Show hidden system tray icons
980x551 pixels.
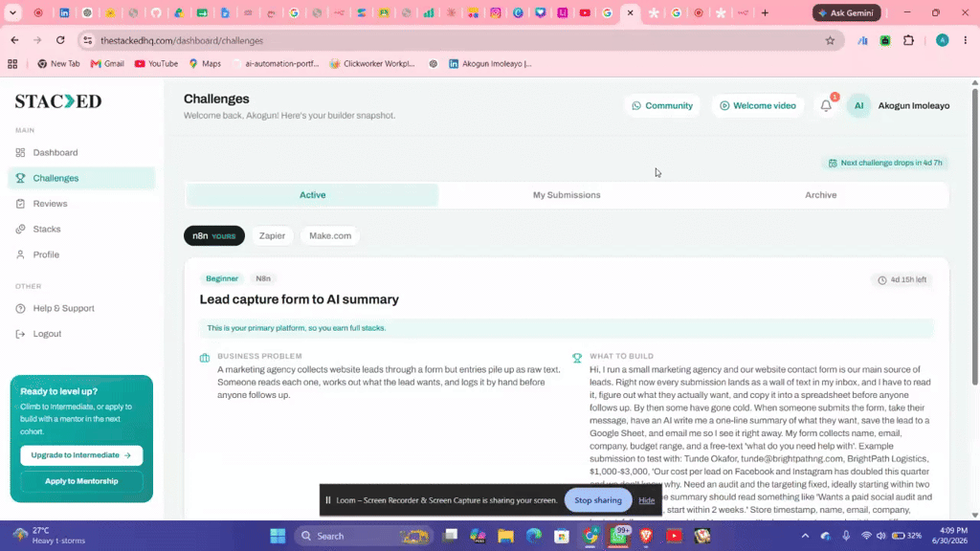pyautogui.click(x=805, y=536)
